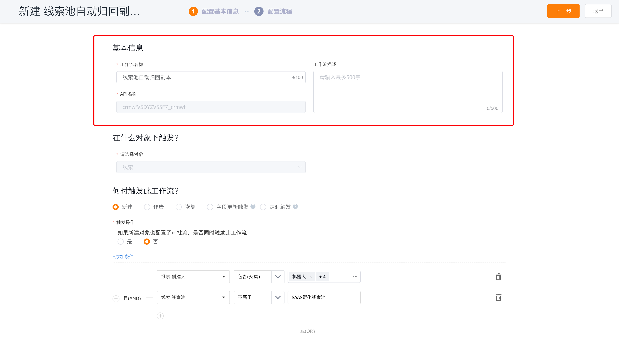Image resolution: width=619 pixels, height=364 pixels.
Task: Click the 退出 button
Action: (x=598, y=11)
